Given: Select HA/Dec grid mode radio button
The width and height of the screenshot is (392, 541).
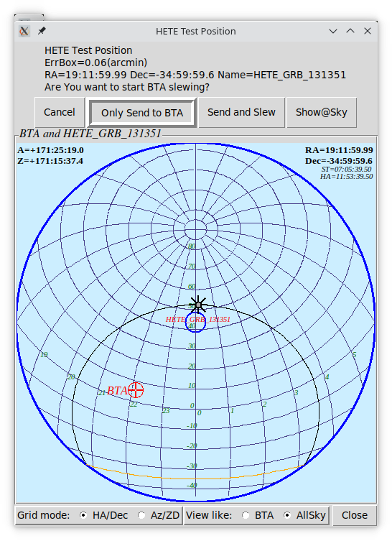Looking at the screenshot, I should [83, 515].
